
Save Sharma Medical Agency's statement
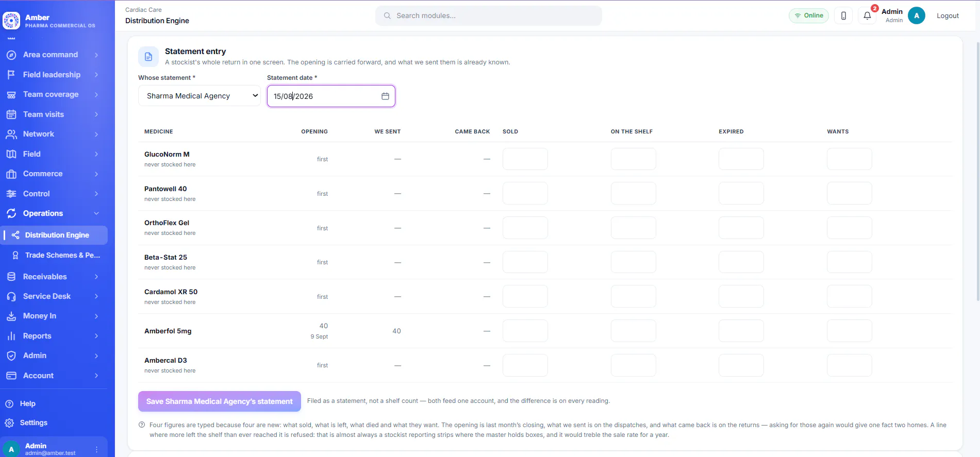tap(220, 401)
